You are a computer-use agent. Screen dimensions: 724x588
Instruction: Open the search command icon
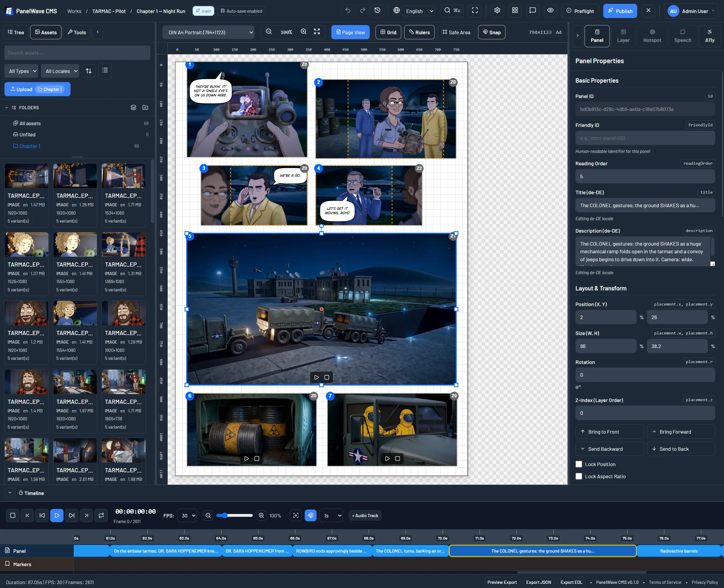452,11
